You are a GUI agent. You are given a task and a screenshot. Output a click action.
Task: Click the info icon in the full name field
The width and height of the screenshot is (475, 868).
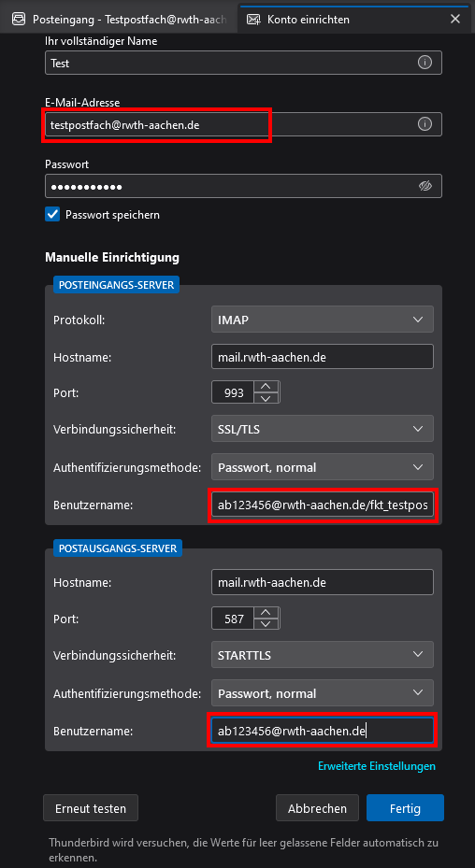click(425, 63)
